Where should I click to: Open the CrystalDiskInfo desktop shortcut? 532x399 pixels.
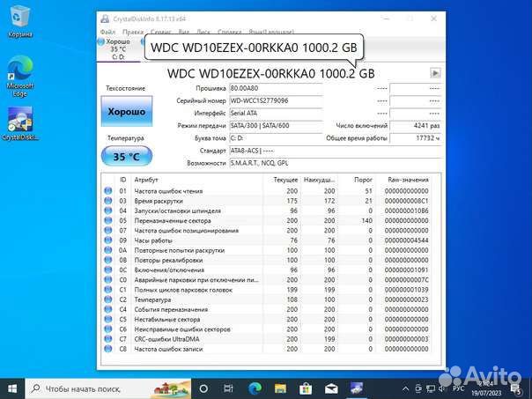pos(20,124)
